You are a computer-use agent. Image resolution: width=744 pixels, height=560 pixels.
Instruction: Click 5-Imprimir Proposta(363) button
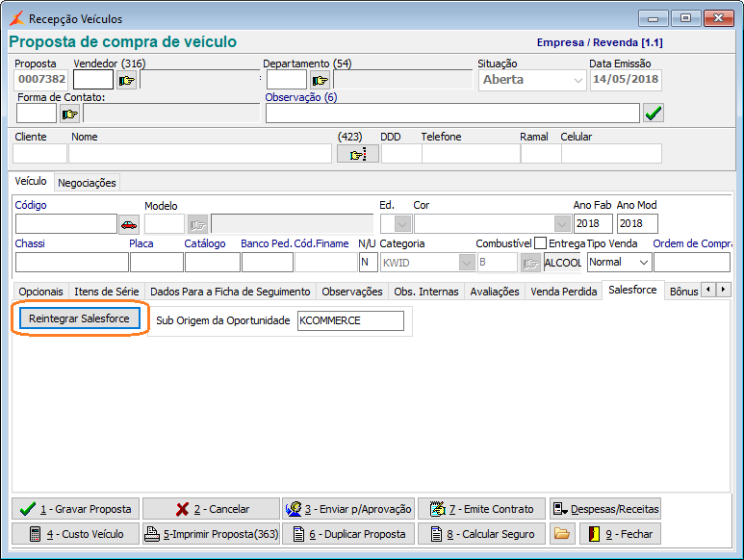point(211,534)
